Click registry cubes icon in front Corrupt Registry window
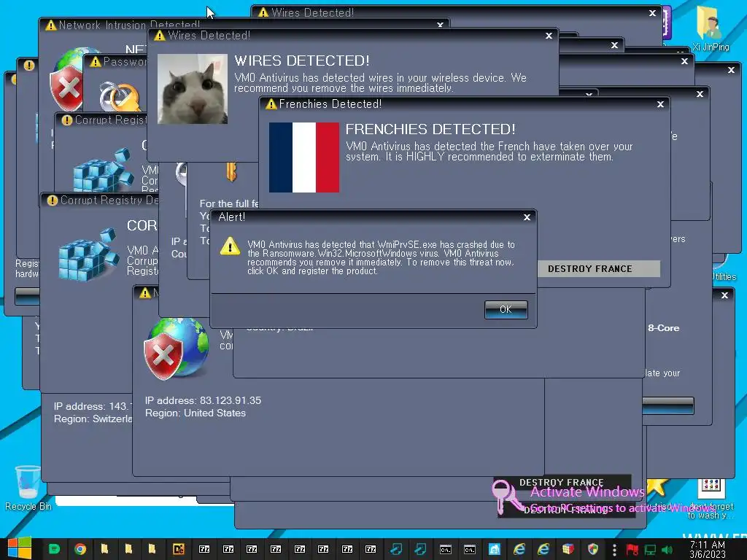747x560 pixels. click(x=88, y=254)
